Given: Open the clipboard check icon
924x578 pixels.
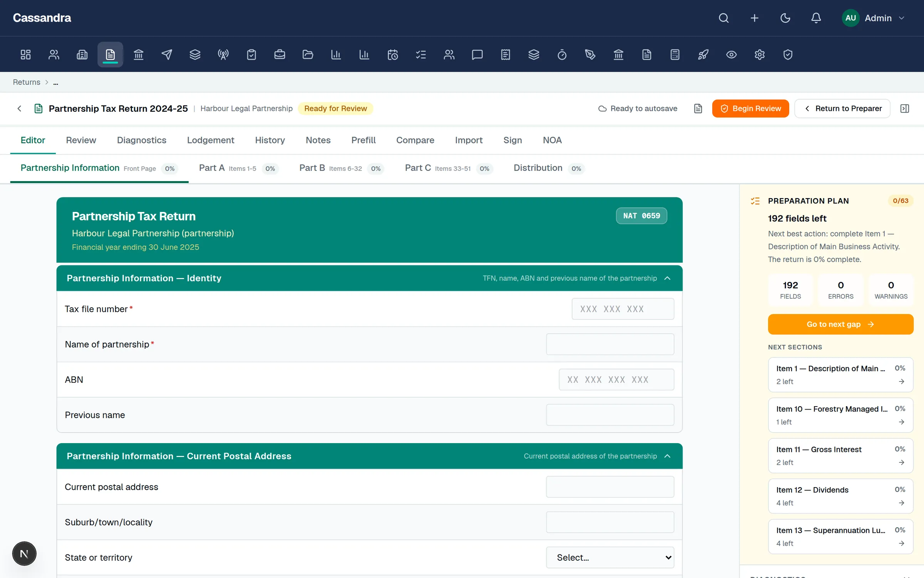Looking at the screenshot, I should [251, 55].
